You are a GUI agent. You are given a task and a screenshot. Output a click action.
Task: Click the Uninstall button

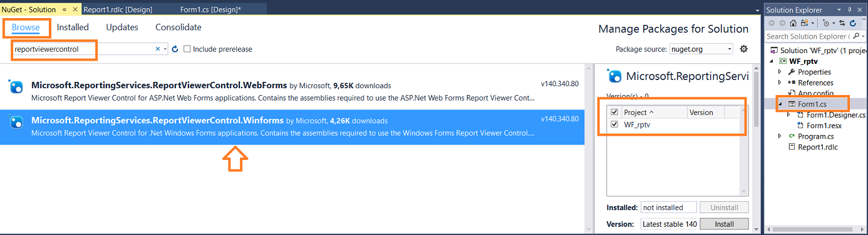724,207
